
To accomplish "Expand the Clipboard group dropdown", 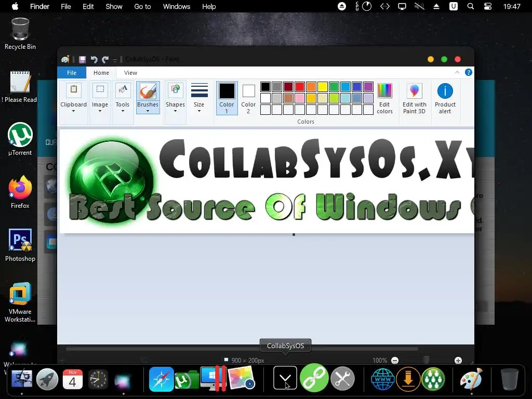I will [73, 111].
